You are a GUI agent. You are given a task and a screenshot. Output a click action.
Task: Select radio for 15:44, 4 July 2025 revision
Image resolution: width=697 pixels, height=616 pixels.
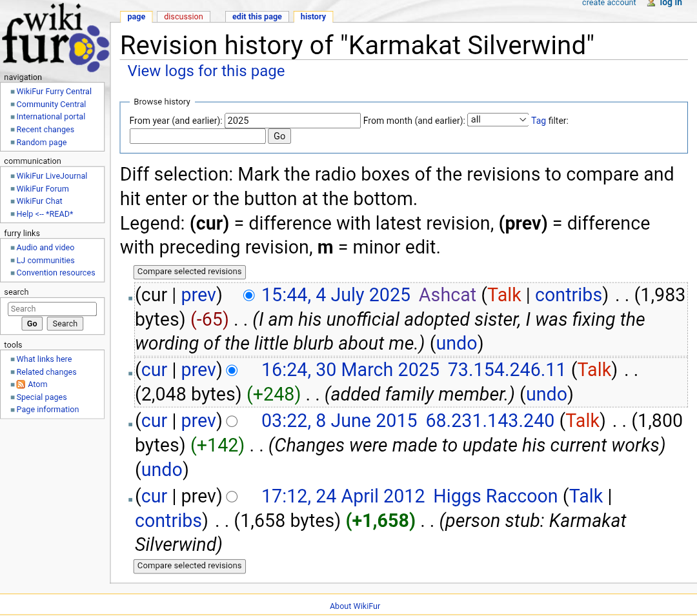click(x=249, y=295)
